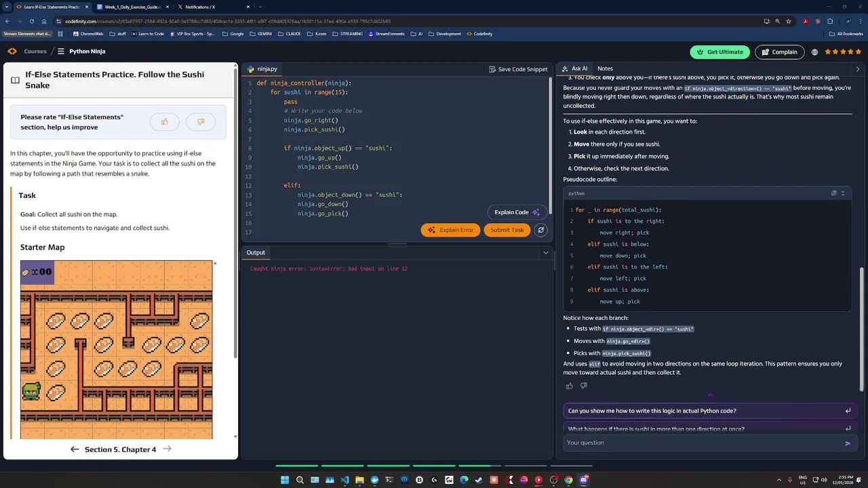Click the Starter Map game image
Viewport: 868px width, 488px height.
116,350
